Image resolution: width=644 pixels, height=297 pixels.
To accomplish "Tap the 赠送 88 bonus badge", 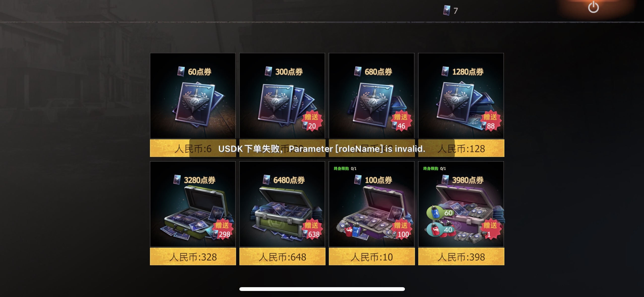I will coord(491,121).
